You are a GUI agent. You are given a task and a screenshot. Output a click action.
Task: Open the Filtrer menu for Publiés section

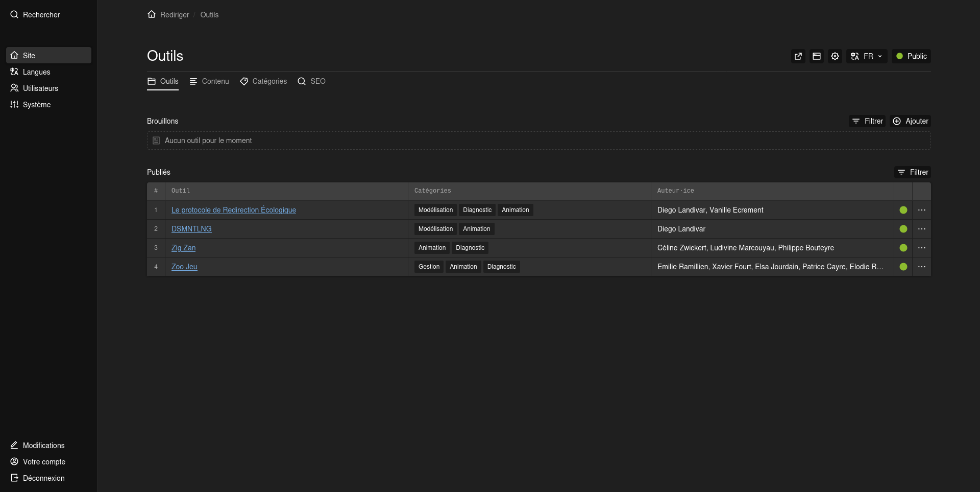(913, 172)
